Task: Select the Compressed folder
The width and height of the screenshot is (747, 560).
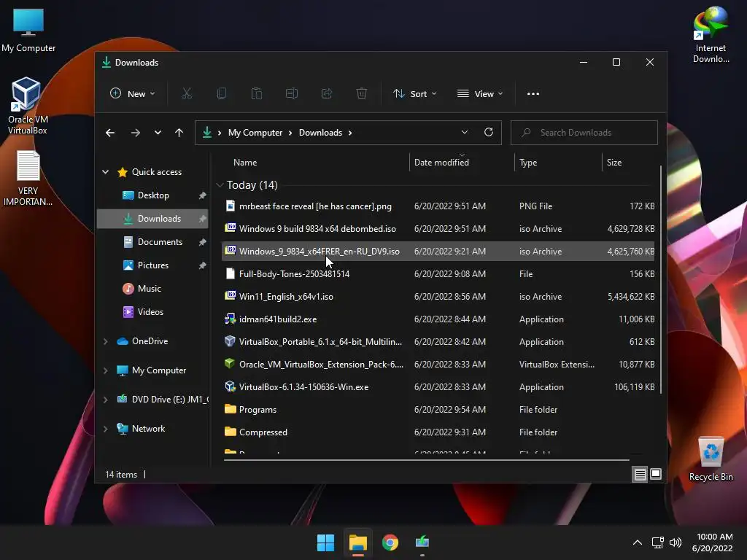Action: point(438,432)
